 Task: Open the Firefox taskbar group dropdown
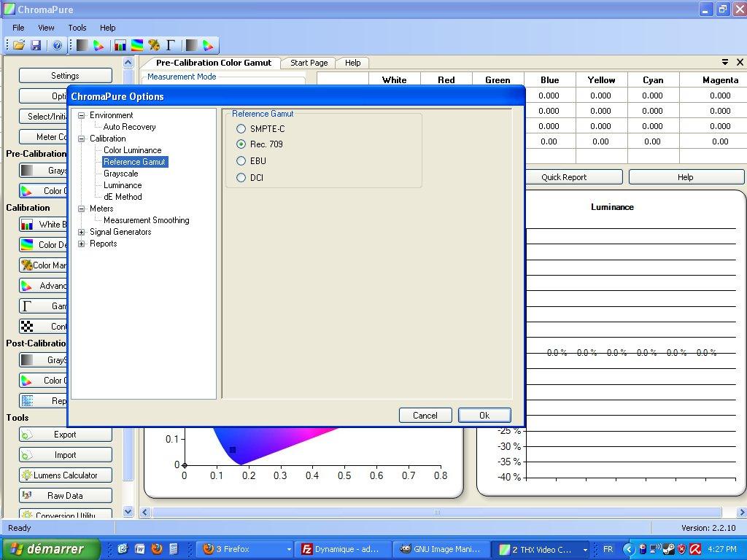[x=289, y=550]
